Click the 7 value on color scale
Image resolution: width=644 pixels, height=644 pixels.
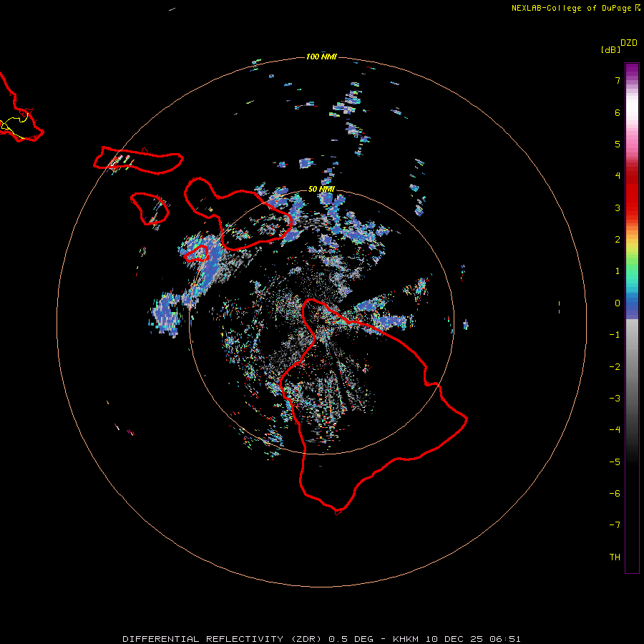click(618, 80)
